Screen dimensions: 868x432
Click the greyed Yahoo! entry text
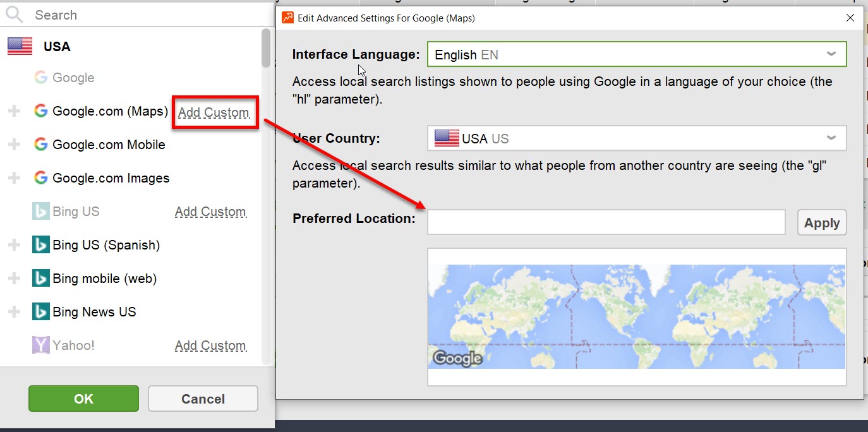[x=73, y=345]
